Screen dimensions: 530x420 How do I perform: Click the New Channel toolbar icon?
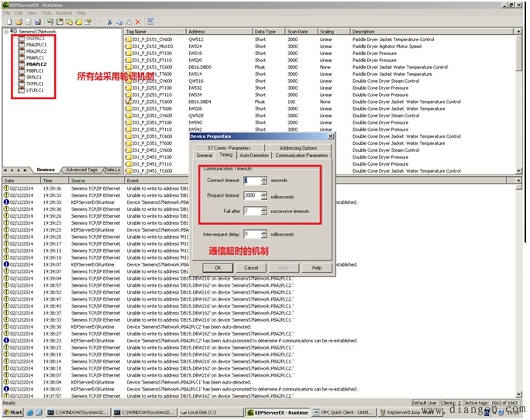click(x=50, y=22)
